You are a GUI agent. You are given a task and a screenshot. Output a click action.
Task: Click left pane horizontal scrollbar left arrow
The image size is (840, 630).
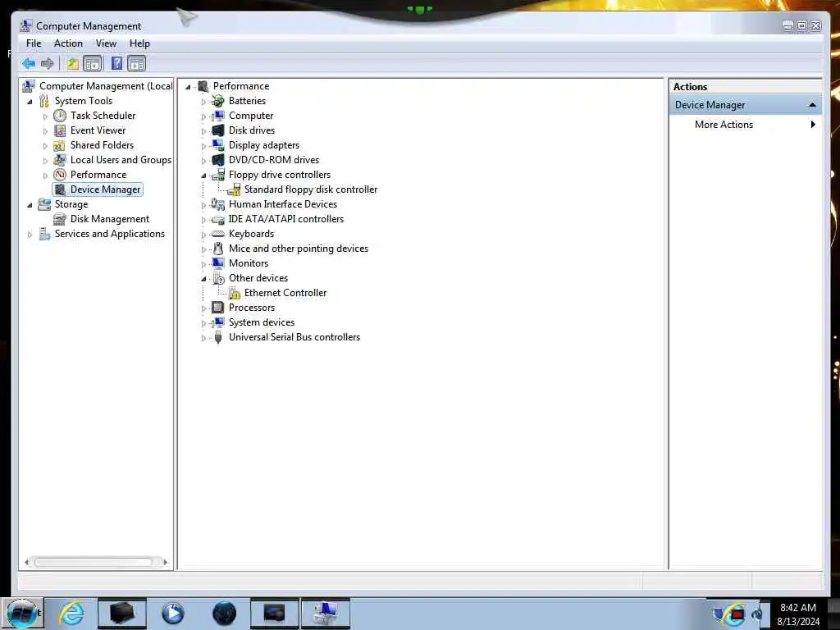point(26,562)
